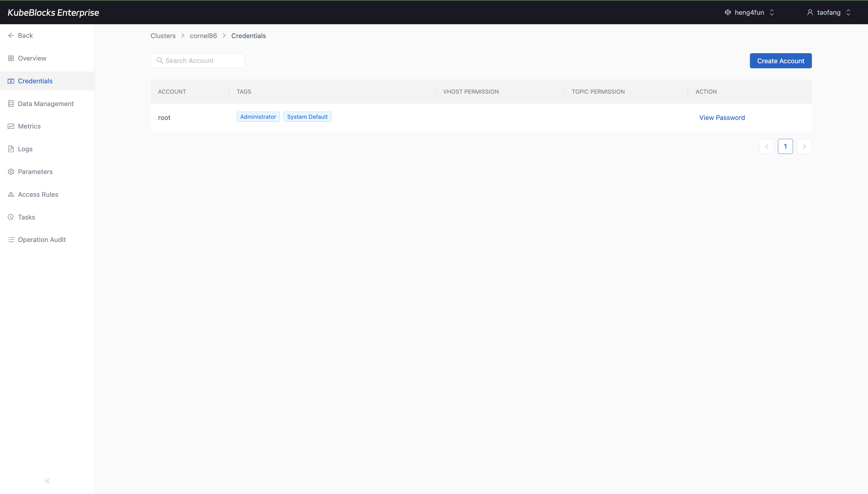
Task: Click the heng4fun organization cube icon
Action: 728,12
